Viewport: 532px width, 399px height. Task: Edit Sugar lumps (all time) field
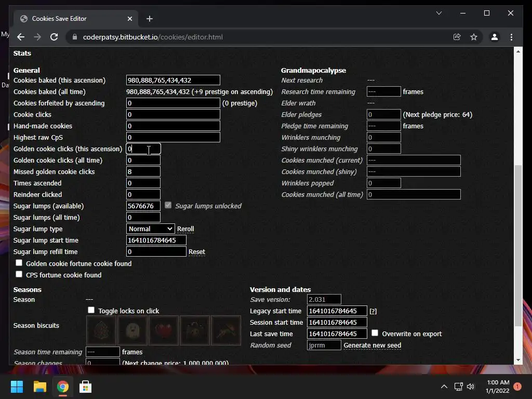(143, 217)
